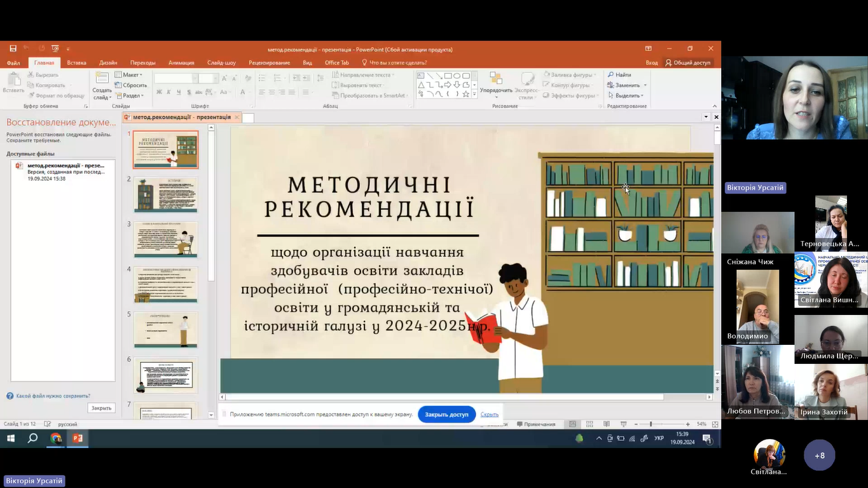Switch to the Дизайн ribbon tab
Screen dimensions: 868x488
108,62
